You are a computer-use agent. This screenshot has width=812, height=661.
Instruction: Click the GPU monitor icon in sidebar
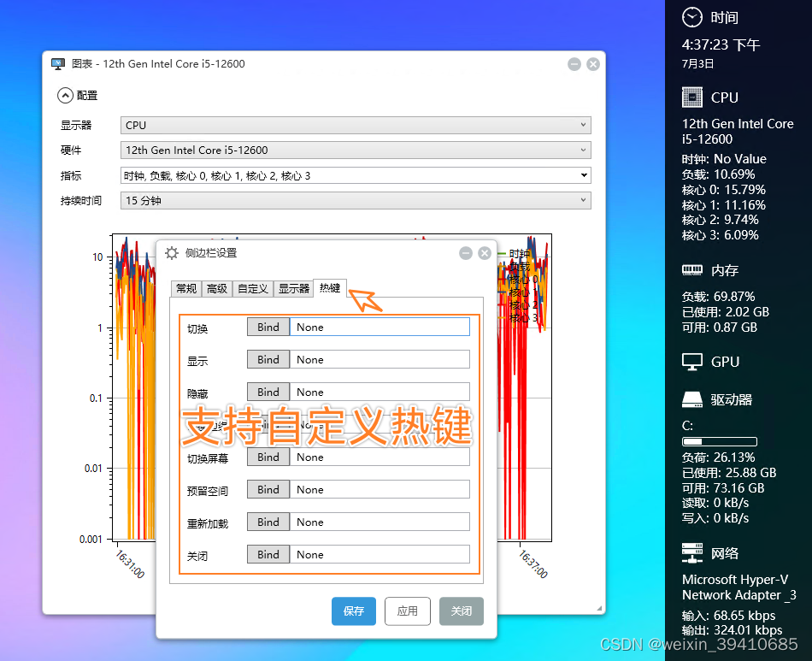[x=691, y=362]
